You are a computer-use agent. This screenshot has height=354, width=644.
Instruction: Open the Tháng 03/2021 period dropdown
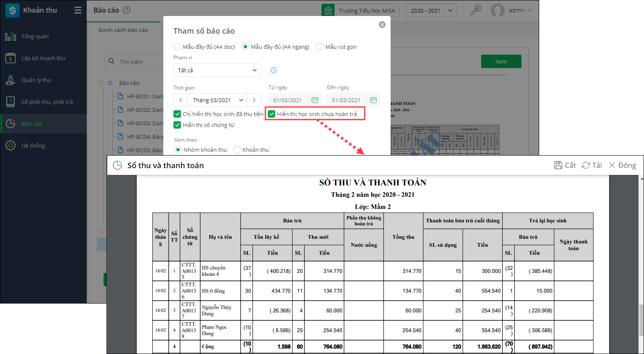coord(217,100)
